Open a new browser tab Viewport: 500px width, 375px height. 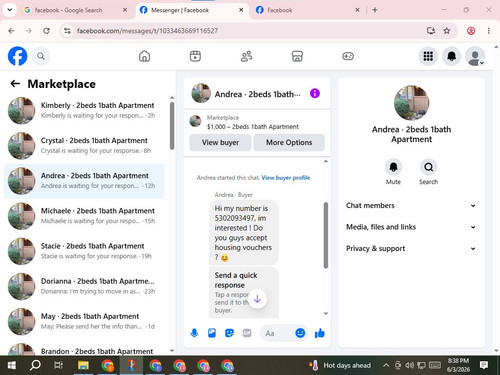tap(375, 10)
